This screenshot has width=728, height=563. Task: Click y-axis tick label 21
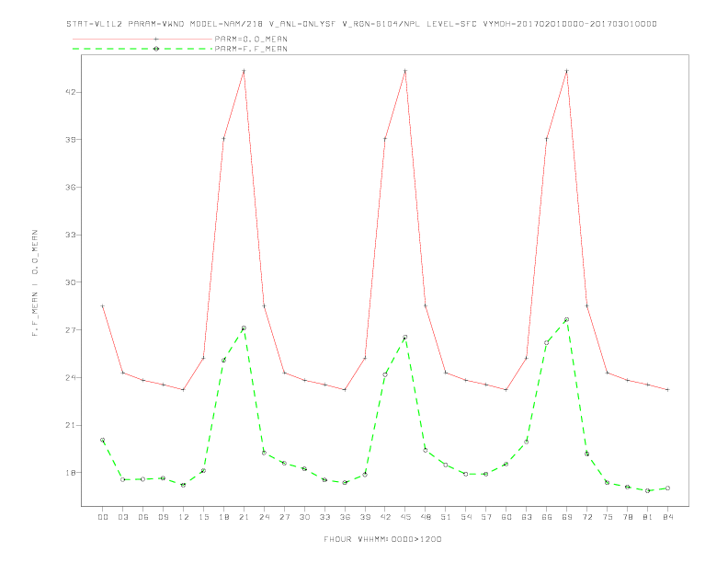71,425
